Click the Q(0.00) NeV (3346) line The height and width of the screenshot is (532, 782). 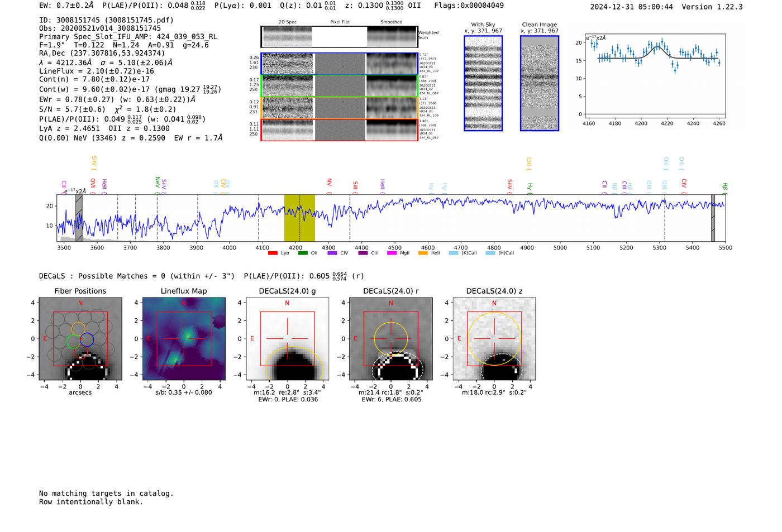pos(131,138)
